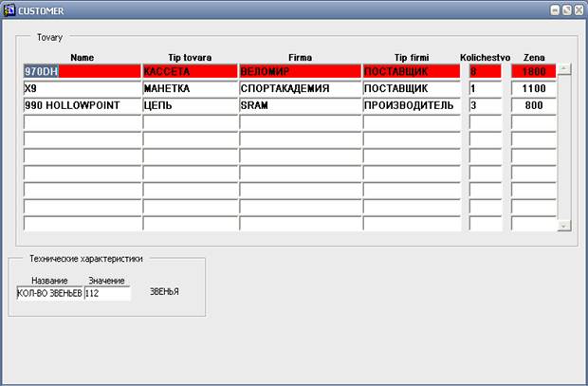588x386 pixels.
Task: Click the ВЕЛОМИР firma cell in red row
Action: (x=300, y=71)
